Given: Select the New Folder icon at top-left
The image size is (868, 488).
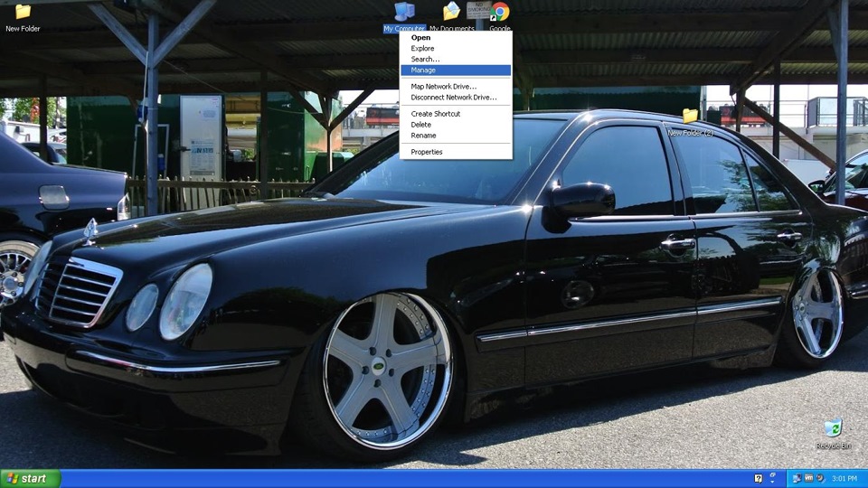Looking at the screenshot, I should 23,13.
